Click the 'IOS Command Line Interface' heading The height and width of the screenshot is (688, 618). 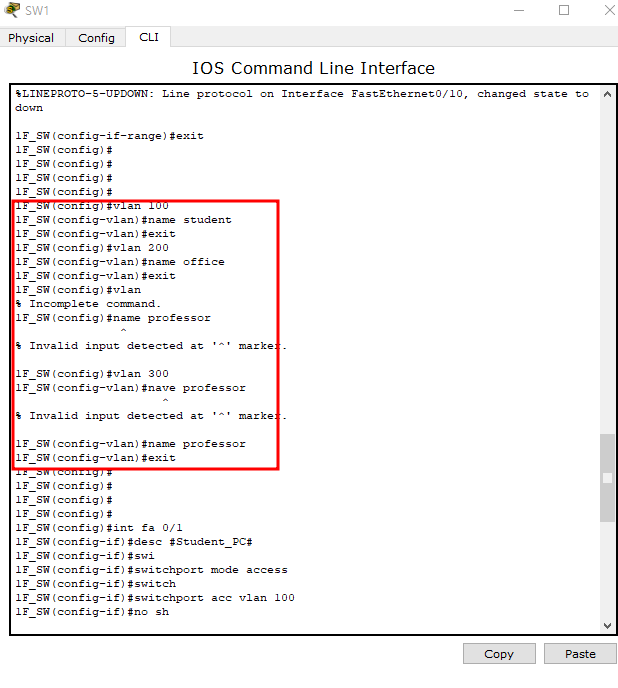(x=313, y=68)
